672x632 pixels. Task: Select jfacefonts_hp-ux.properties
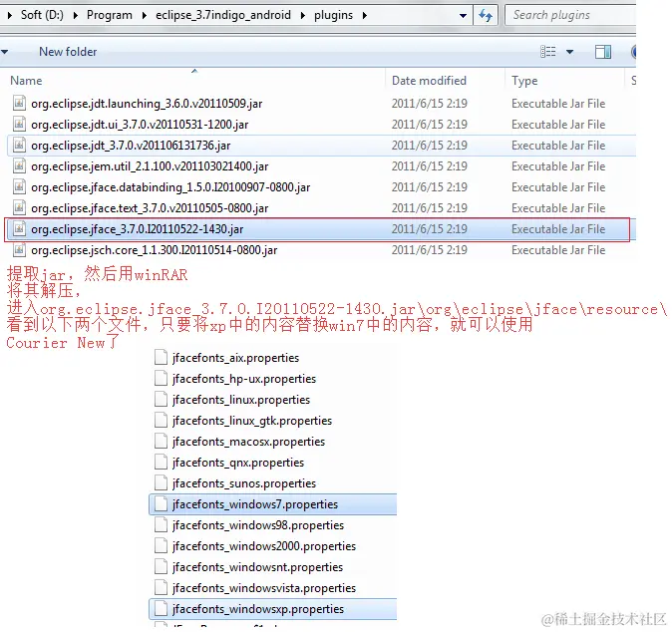(244, 379)
